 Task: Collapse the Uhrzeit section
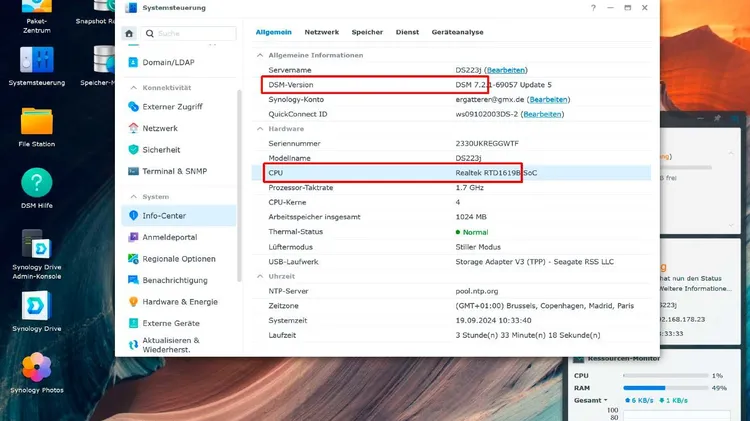260,277
